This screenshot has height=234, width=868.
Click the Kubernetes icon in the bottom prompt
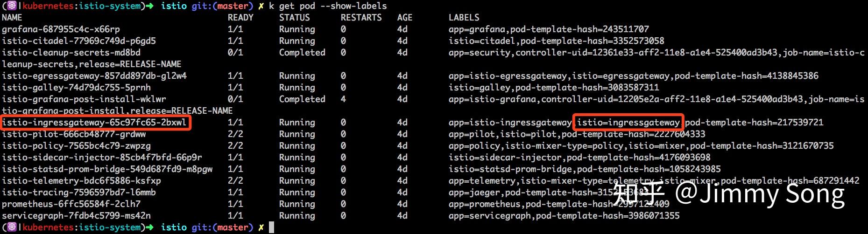pos(12,227)
